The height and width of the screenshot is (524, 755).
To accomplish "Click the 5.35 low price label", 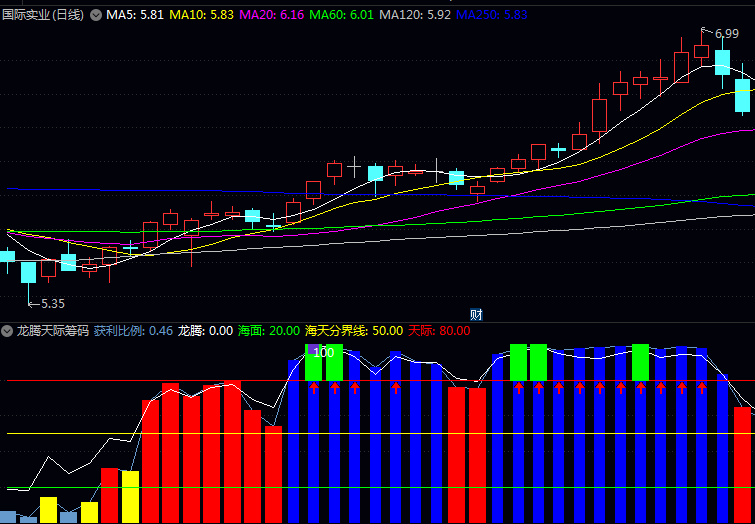I will (53, 304).
